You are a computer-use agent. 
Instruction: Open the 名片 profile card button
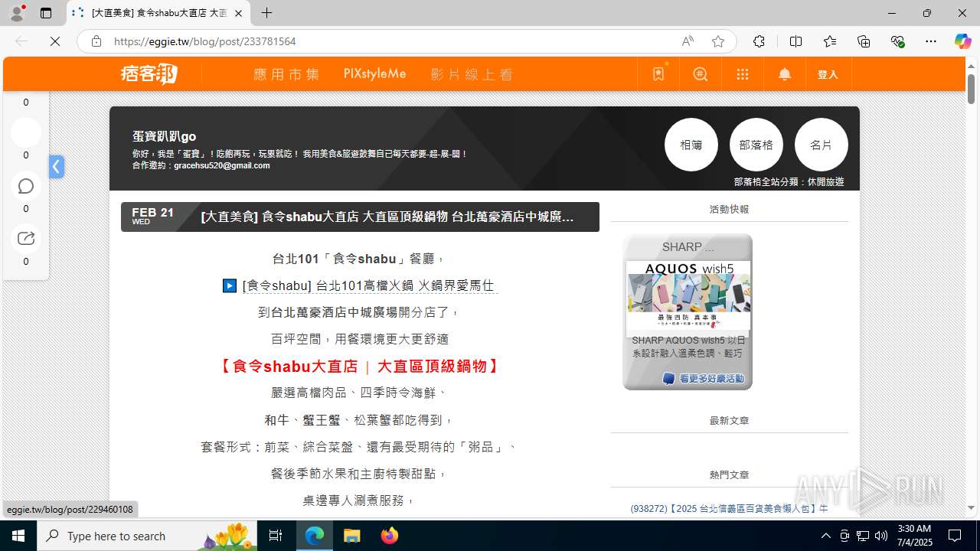tap(822, 145)
